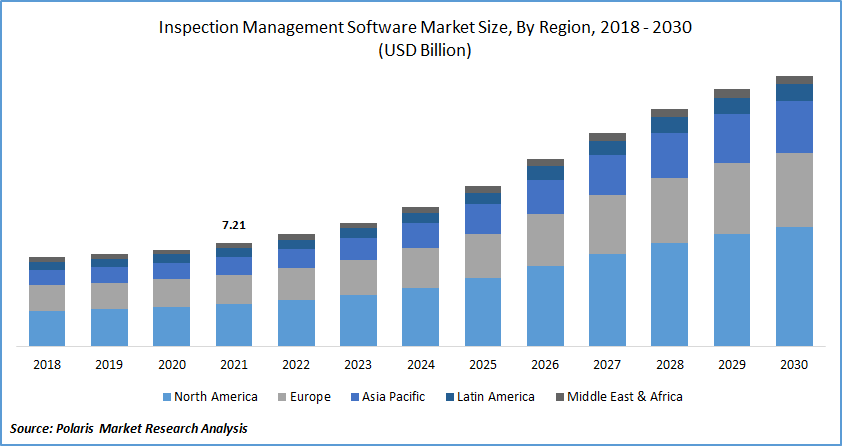Select the Asia Pacific legend label

393,397
